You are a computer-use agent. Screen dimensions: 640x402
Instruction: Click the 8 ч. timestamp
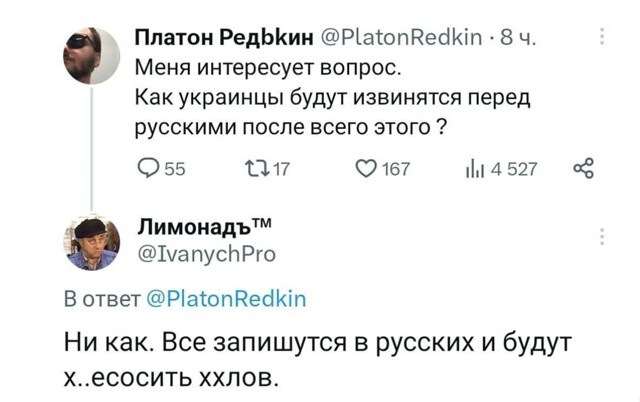click(518, 38)
